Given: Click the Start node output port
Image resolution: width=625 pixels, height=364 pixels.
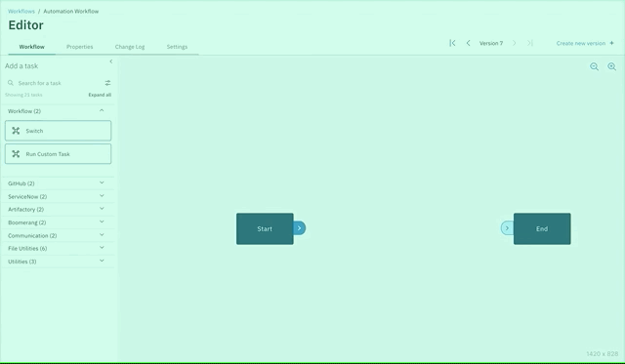Looking at the screenshot, I should 300,228.
